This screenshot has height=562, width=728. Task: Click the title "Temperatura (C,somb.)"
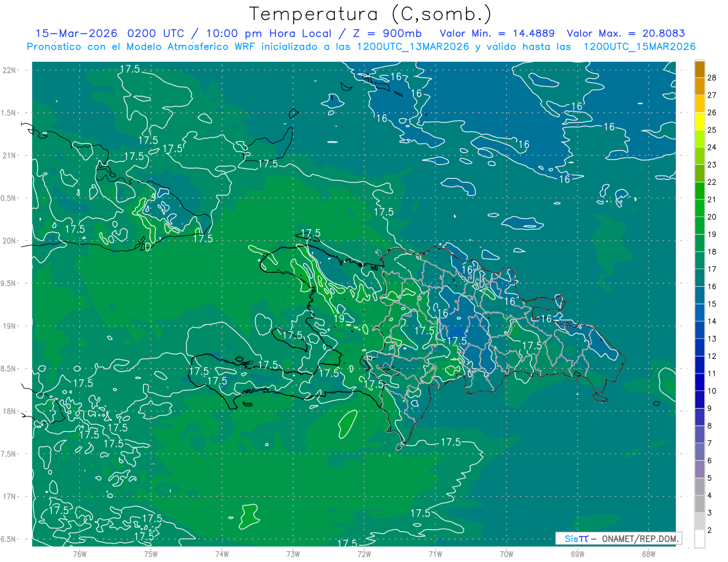(370, 14)
